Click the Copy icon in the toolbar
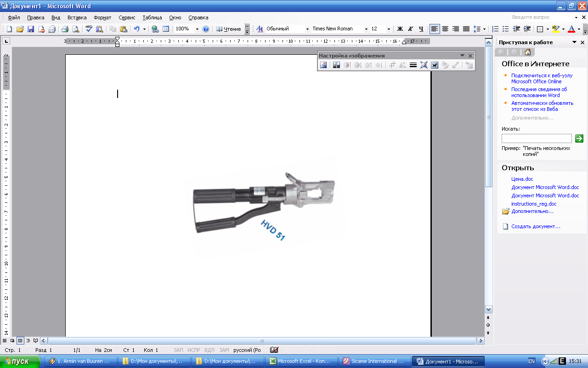The height and width of the screenshot is (368, 588). 113,29
